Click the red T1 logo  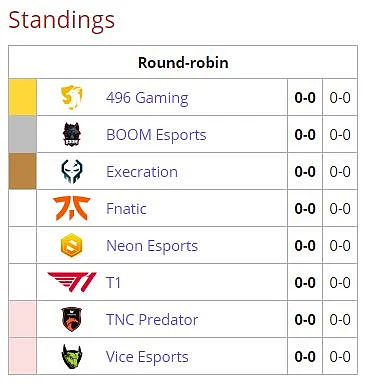[x=72, y=282]
